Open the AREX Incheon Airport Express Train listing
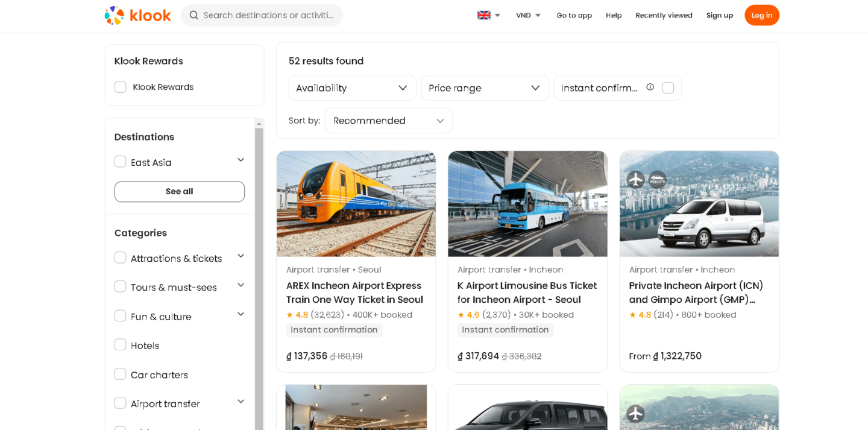Image resolution: width=868 pixels, height=430 pixels. (354, 292)
